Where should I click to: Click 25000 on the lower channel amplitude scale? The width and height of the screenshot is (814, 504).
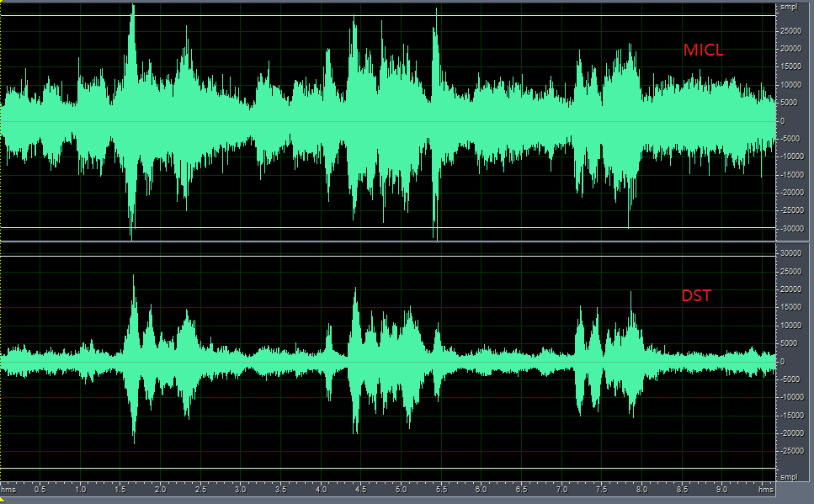tap(790, 272)
